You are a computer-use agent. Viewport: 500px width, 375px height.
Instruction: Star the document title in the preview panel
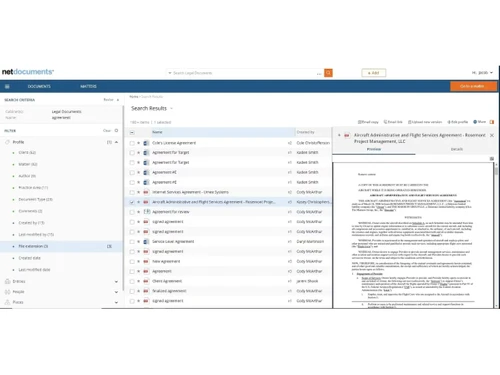click(x=339, y=135)
